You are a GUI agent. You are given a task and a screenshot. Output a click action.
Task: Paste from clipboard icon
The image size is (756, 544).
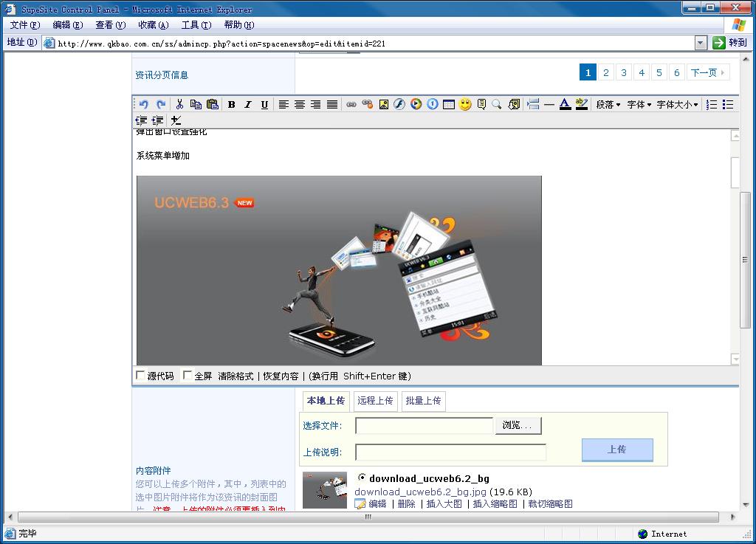(x=213, y=104)
